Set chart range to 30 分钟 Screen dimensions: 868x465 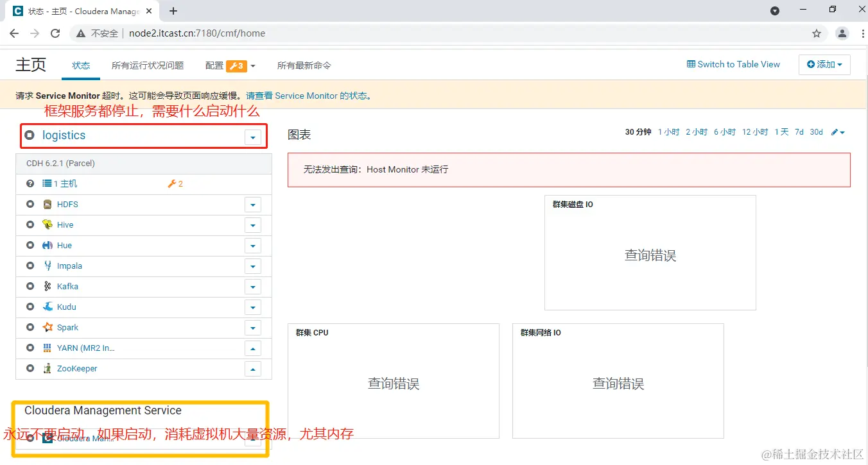point(638,132)
